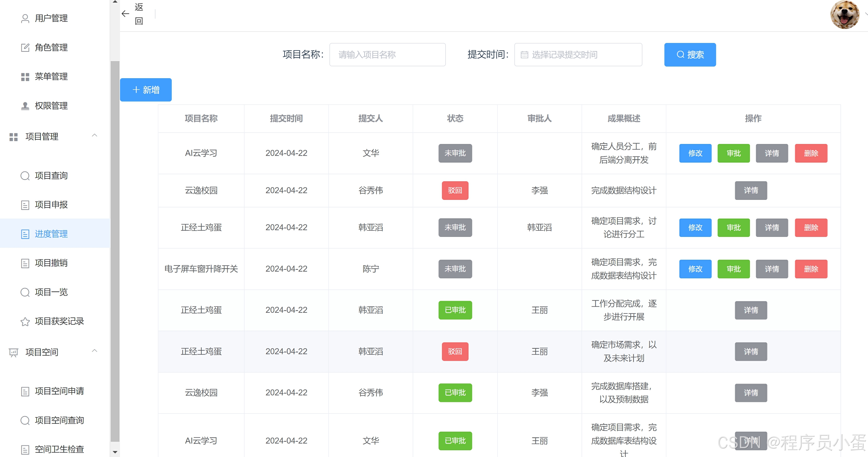Collapse the 项目管理 menu chevron
868x457 pixels.
[x=95, y=136]
